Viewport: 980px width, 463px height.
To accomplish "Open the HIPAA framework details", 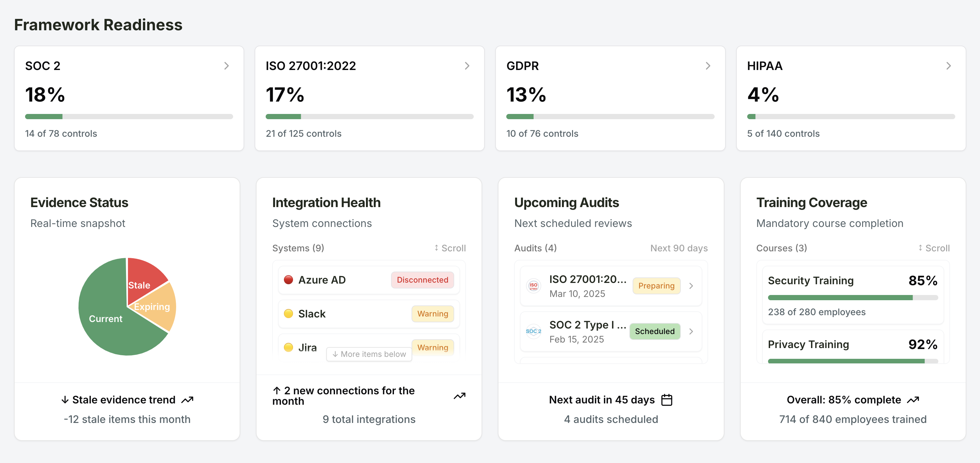I will (x=948, y=65).
